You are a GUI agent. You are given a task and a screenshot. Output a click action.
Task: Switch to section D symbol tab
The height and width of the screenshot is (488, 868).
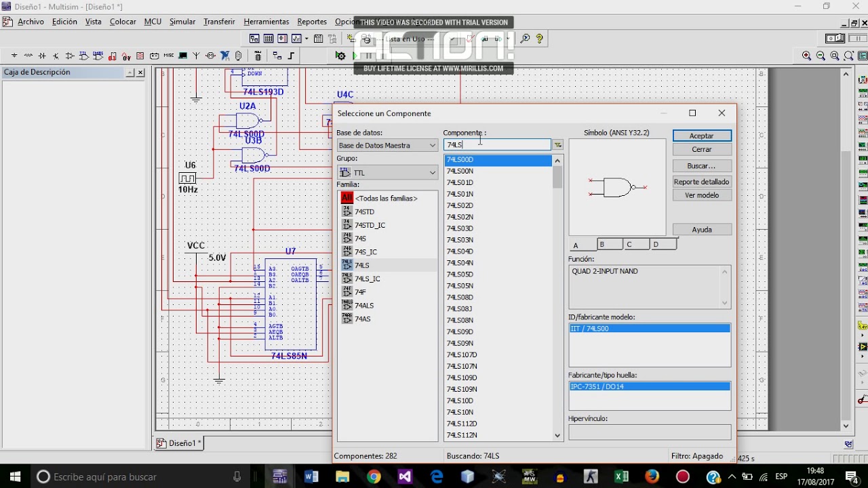[x=663, y=244]
